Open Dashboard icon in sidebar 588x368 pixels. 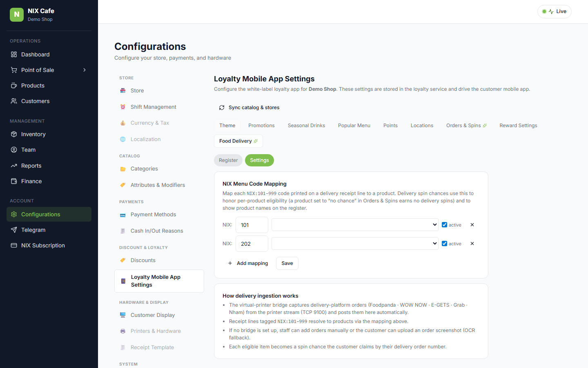(14, 54)
